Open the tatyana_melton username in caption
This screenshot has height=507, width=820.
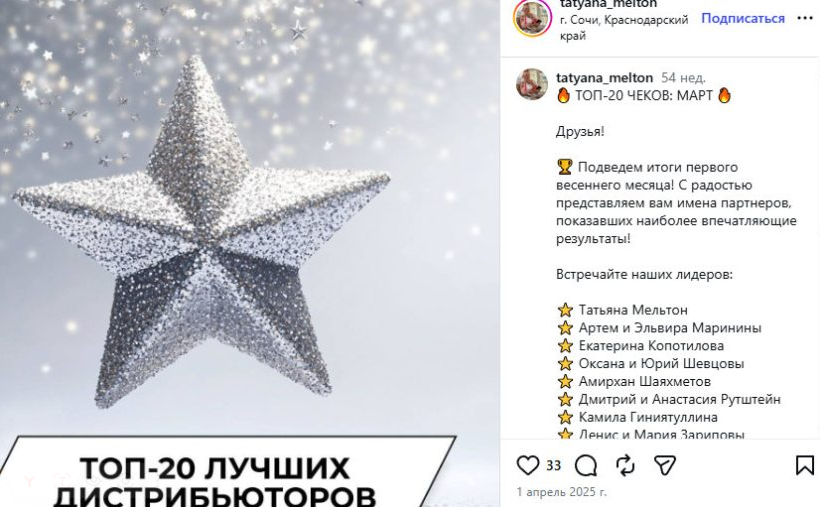pos(604,78)
